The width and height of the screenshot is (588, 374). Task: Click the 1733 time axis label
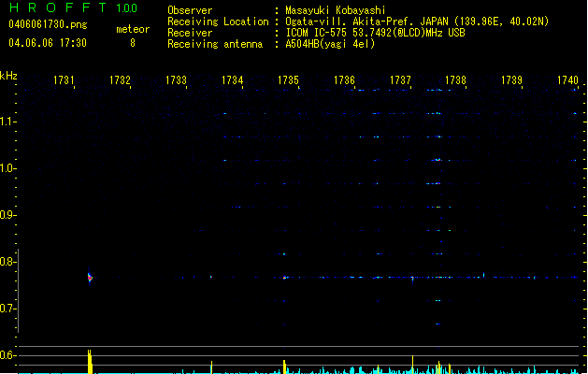tap(176, 80)
